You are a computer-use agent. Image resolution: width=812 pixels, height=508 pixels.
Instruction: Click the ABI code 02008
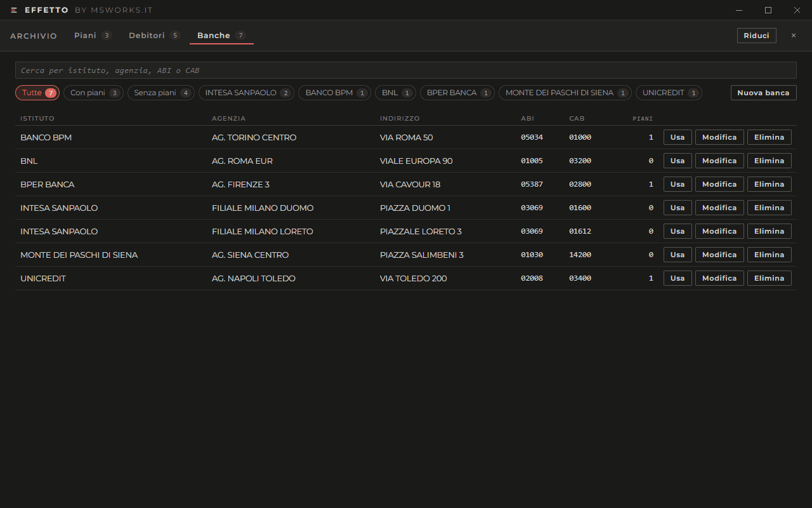click(x=532, y=278)
